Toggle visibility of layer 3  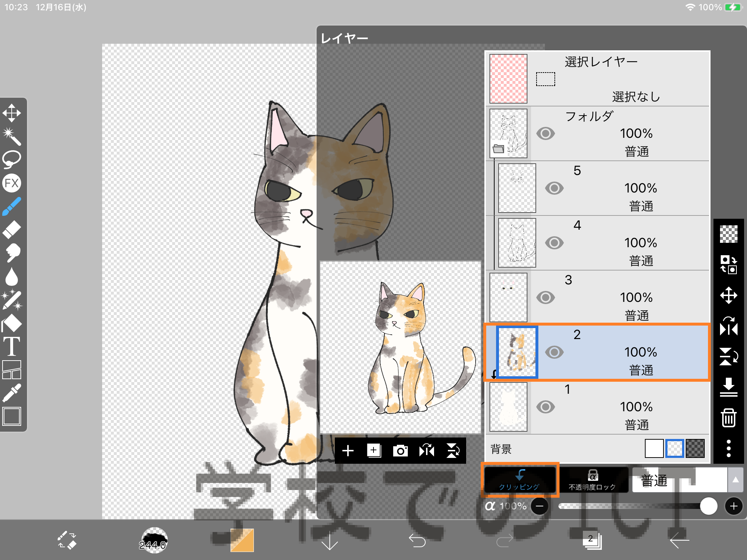[546, 297]
